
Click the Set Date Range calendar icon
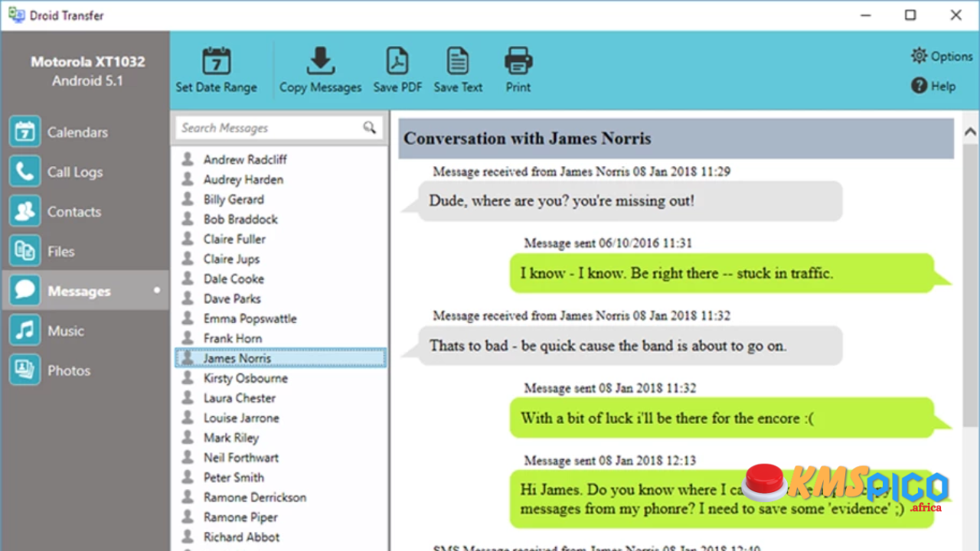(x=217, y=60)
